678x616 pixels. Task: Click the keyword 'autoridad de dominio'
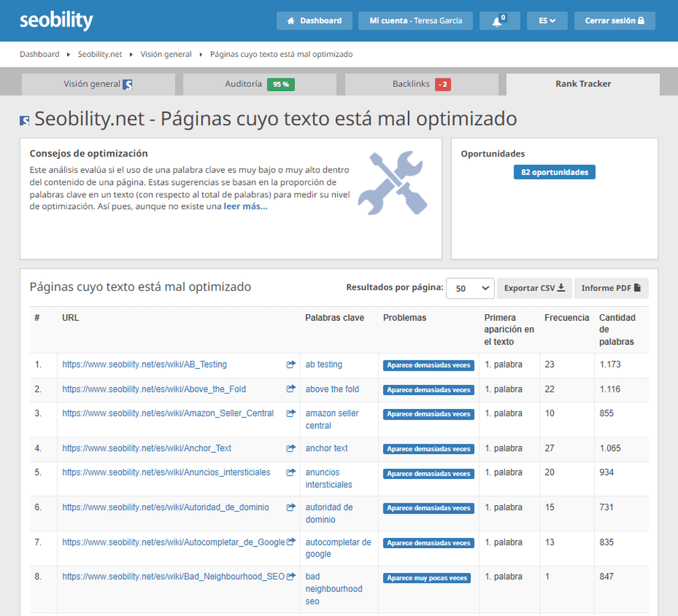click(329, 513)
